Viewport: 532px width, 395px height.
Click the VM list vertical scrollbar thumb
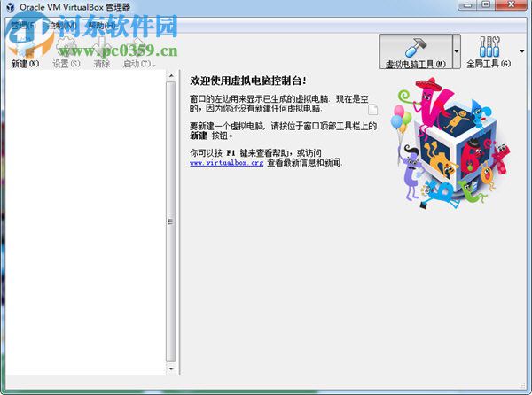[x=171, y=222]
